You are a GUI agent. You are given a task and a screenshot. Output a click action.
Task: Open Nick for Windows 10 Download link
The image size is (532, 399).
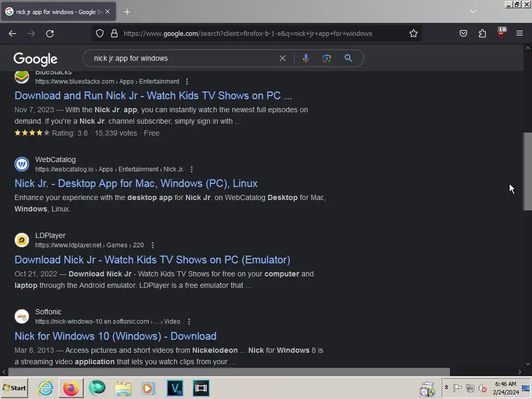tap(115, 336)
